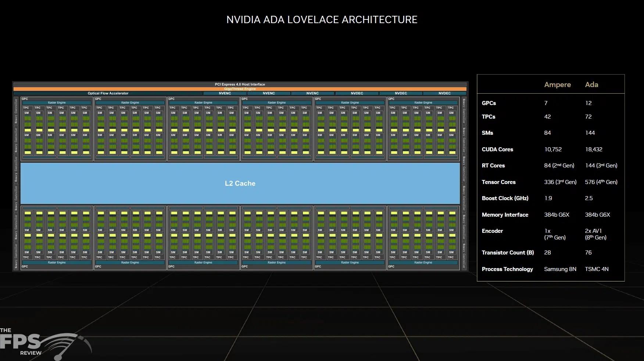This screenshot has height=361, width=644.
Task: Select the Ada TPCs value 72
Action: pyautogui.click(x=588, y=117)
